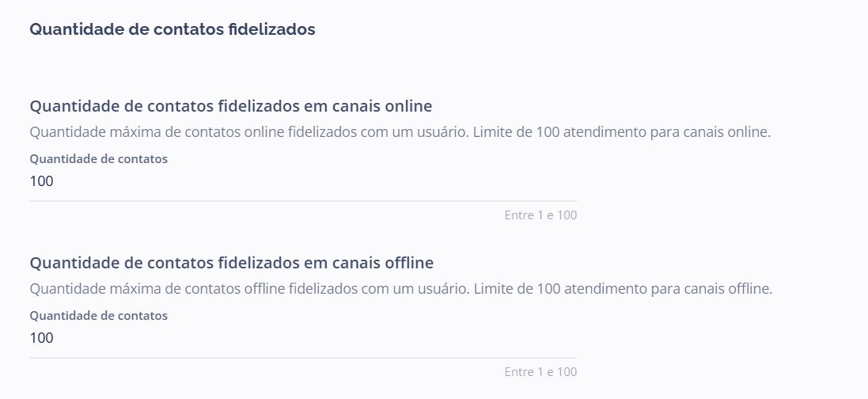The image size is (868, 399).
Task: Click the text Limite de 100 atendimento para canais offline
Action: (624, 289)
